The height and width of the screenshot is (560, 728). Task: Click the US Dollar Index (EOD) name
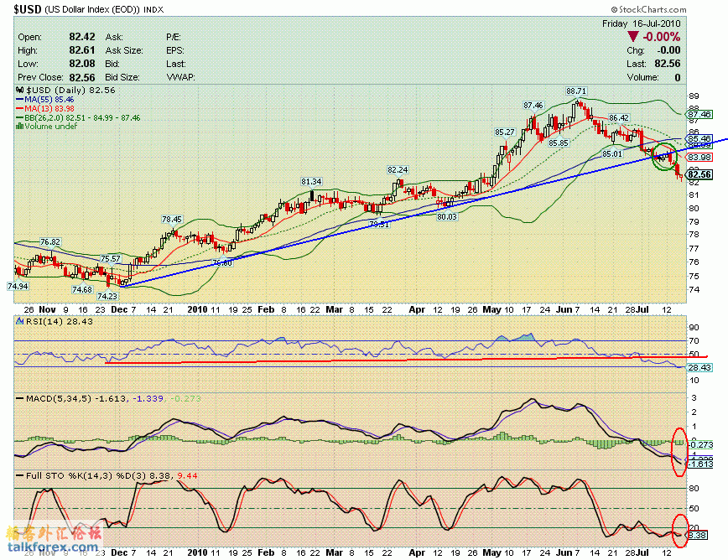(92, 9)
